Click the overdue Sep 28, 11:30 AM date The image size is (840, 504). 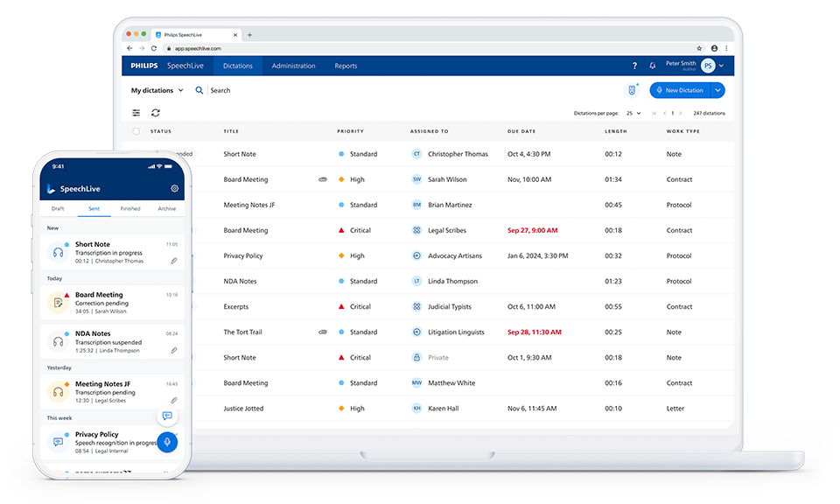[534, 332]
